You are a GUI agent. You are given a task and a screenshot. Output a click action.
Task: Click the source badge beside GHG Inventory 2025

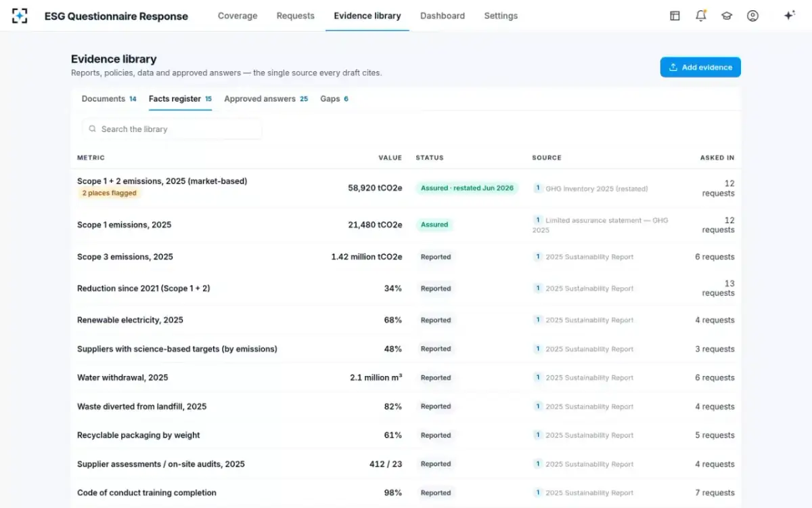click(x=538, y=188)
